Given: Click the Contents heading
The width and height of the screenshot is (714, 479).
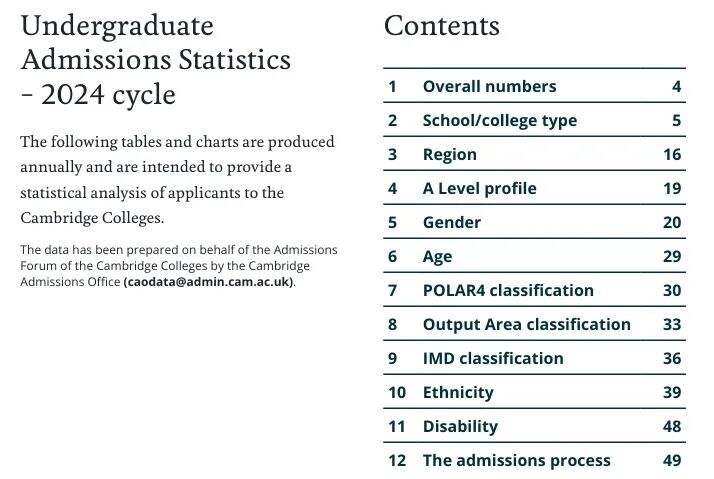Looking at the screenshot, I should (x=441, y=25).
